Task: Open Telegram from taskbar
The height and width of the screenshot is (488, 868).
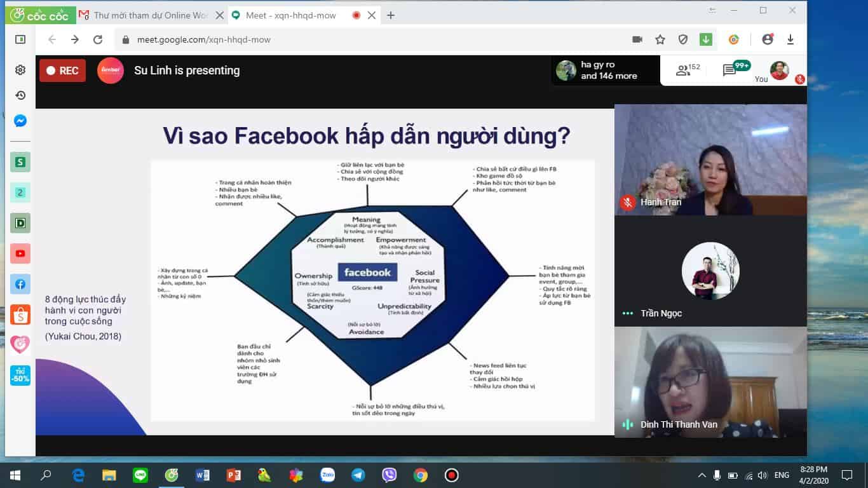Action: pos(358,475)
